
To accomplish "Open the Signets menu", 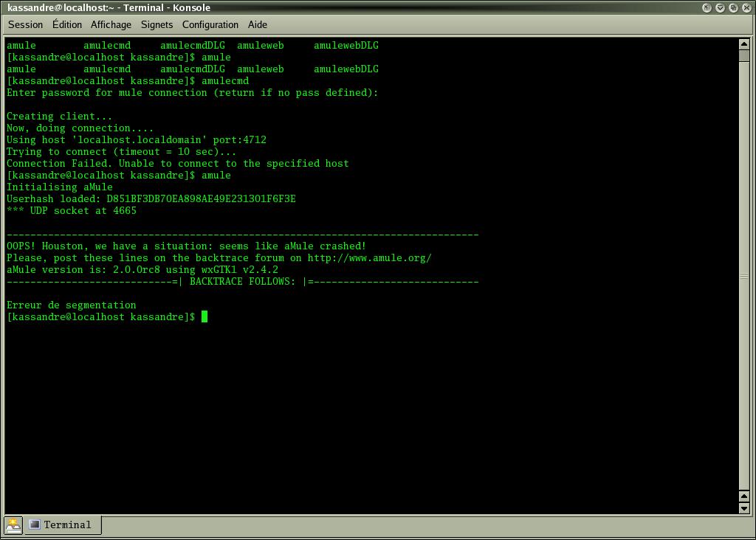I will point(157,24).
